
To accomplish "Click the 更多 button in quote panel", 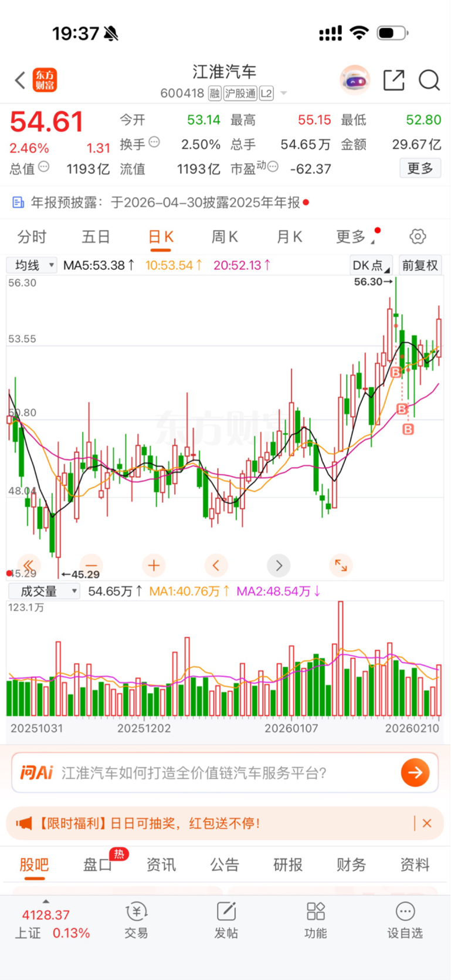I will point(421,169).
